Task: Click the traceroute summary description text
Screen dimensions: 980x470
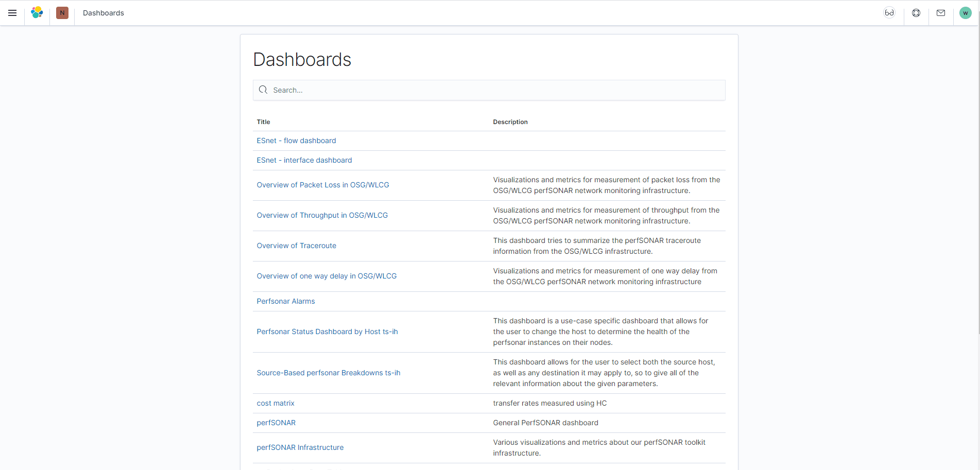Action: point(597,246)
